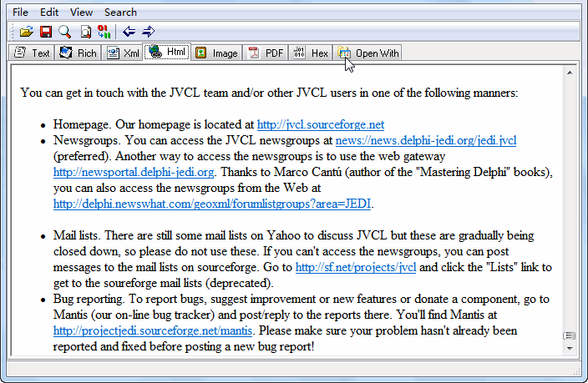Image resolution: width=588 pixels, height=383 pixels.
Task: Go forward with the right arrow icon
Action: click(149, 32)
